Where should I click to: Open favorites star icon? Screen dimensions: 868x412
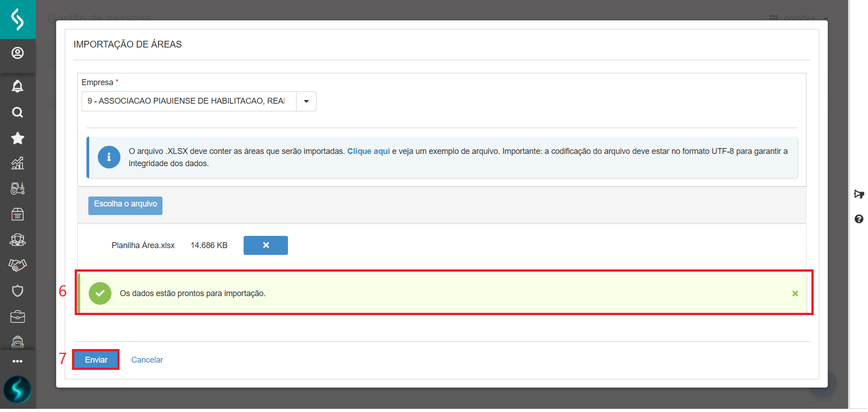click(18, 138)
